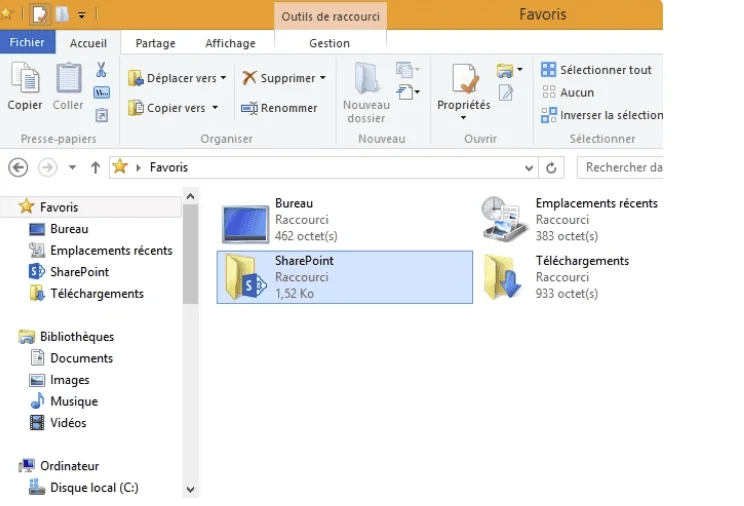Click the Rechercher search field
The width and height of the screenshot is (744, 506).
620,167
